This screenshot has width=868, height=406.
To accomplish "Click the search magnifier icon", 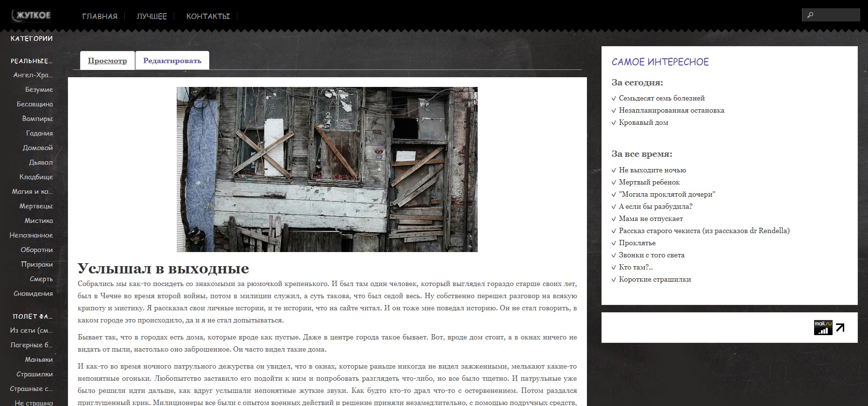I will click(x=810, y=15).
